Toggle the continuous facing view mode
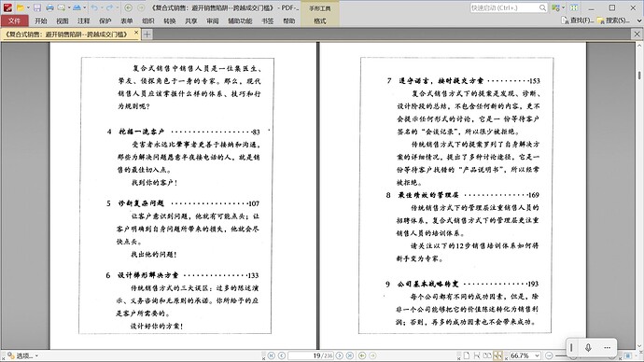This screenshot has height=362, width=644. tap(497, 355)
